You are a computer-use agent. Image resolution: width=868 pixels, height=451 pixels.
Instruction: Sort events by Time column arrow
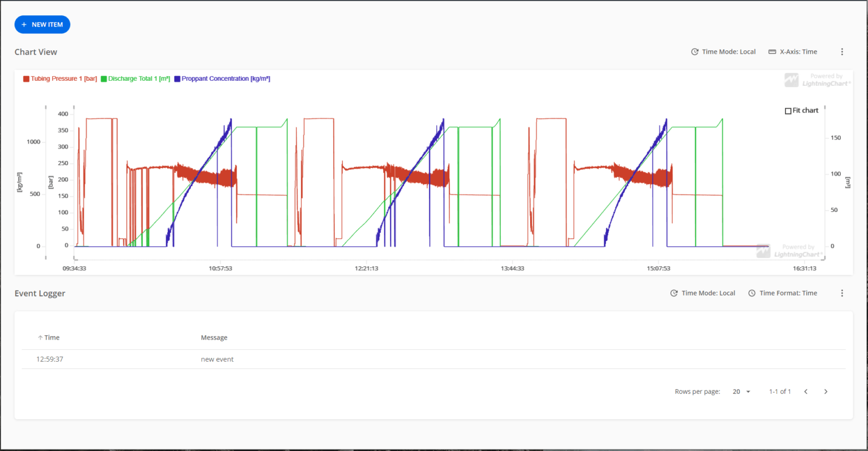pyautogui.click(x=40, y=338)
